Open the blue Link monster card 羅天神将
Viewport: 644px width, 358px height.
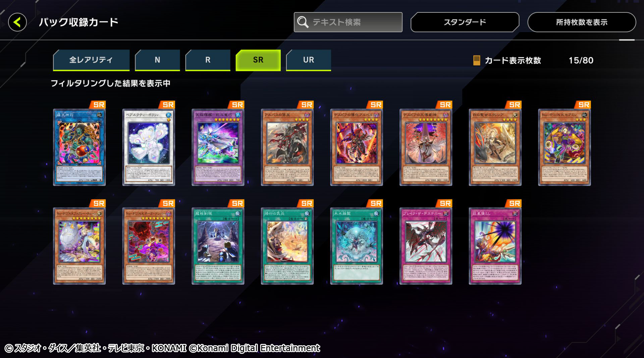[79, 147]
